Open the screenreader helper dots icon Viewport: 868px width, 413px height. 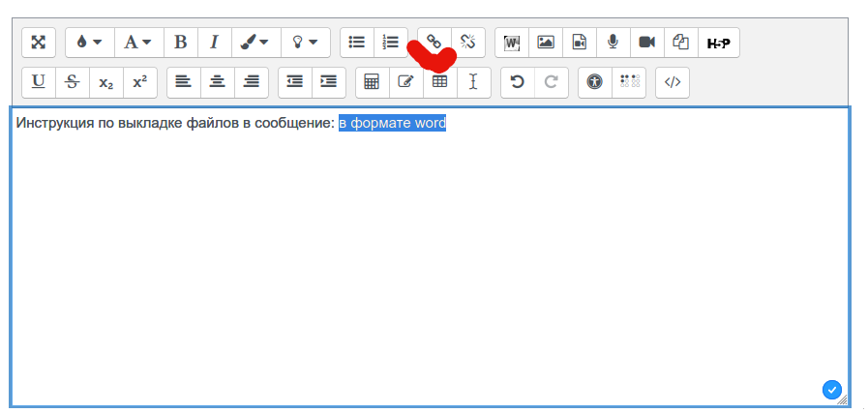pos(628,82)
